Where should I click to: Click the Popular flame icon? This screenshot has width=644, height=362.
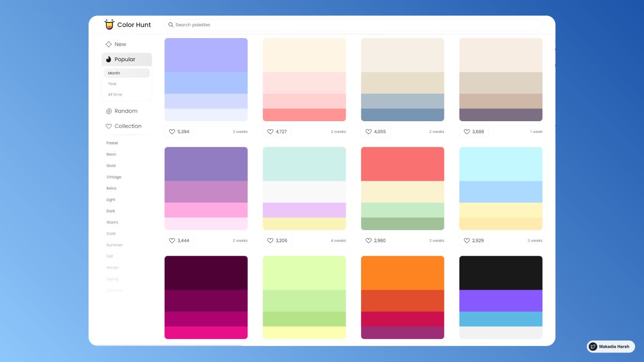(x=108, y=59)
